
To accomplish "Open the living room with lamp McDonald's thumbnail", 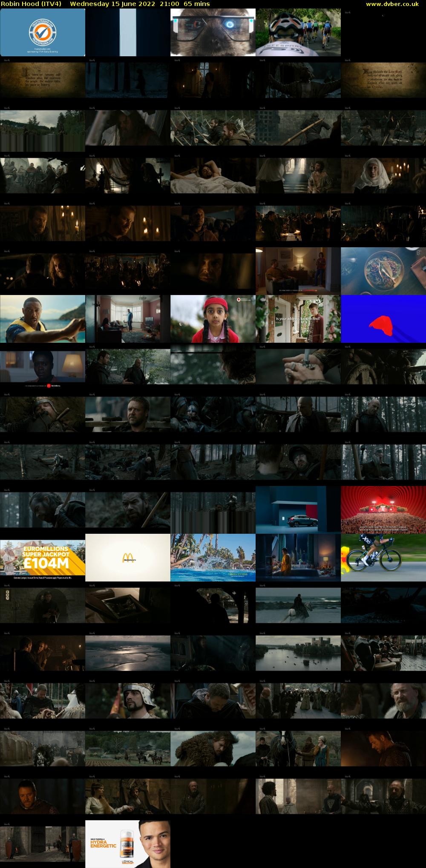I will (x=298, y=271).
